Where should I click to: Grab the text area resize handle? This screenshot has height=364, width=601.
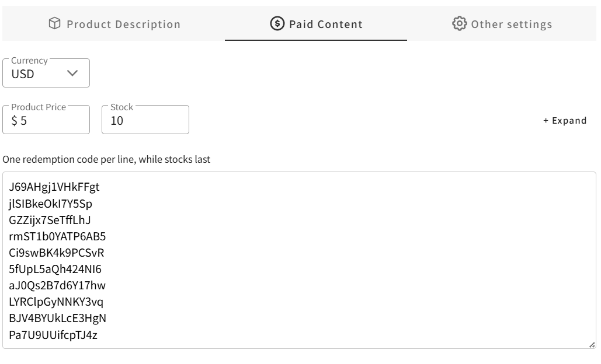pyautogui.click(x=592, y=345)
